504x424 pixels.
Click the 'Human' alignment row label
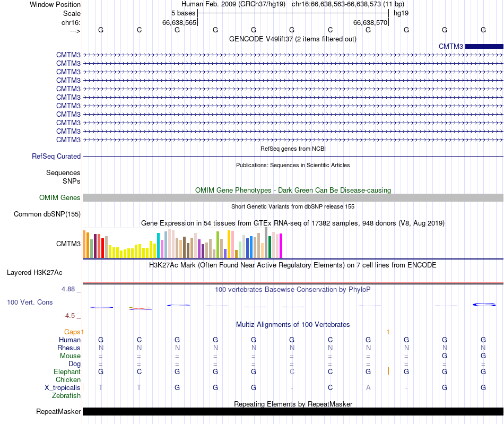[69, 340]
